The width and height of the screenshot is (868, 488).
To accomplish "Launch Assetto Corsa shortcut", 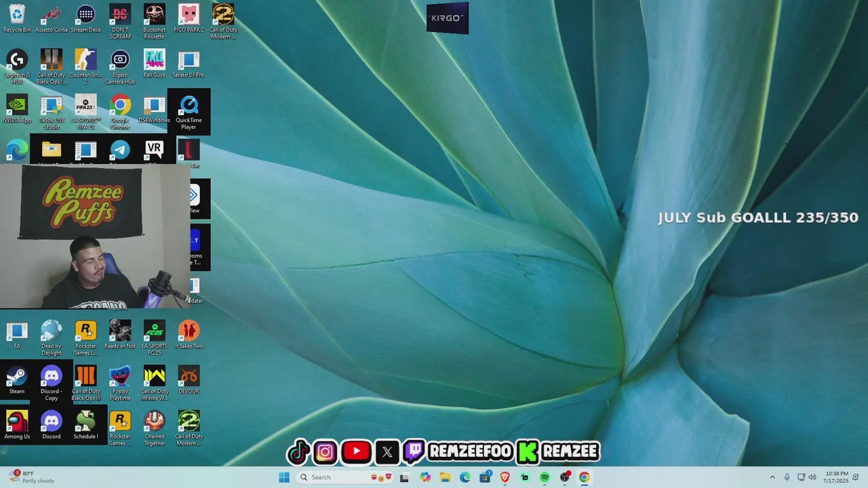I will [x=52, y=18].
